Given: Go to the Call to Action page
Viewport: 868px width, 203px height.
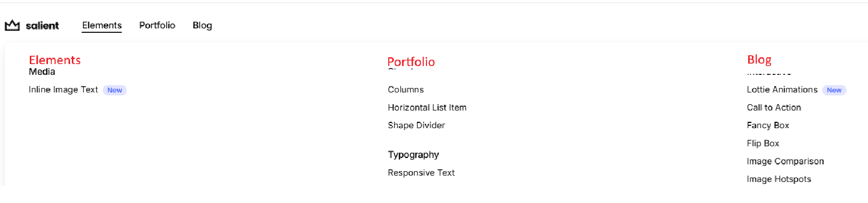Looking at the screenshot, I should [x=774, y=108].
